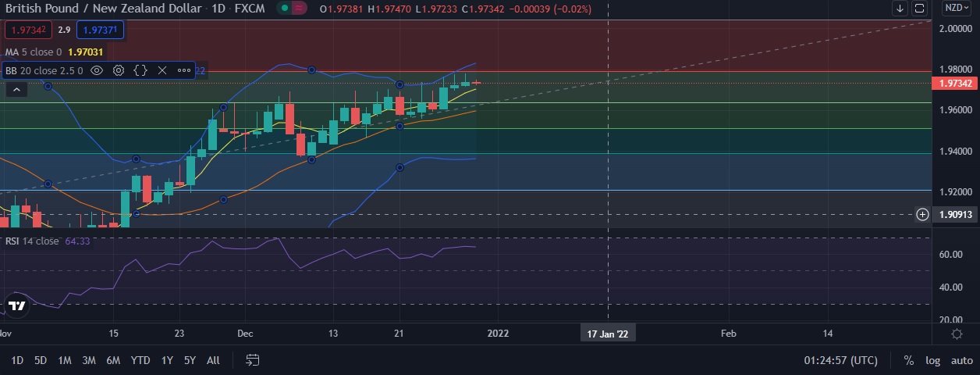Open the go-to-date calendar icon

click(x=253, y=360)
